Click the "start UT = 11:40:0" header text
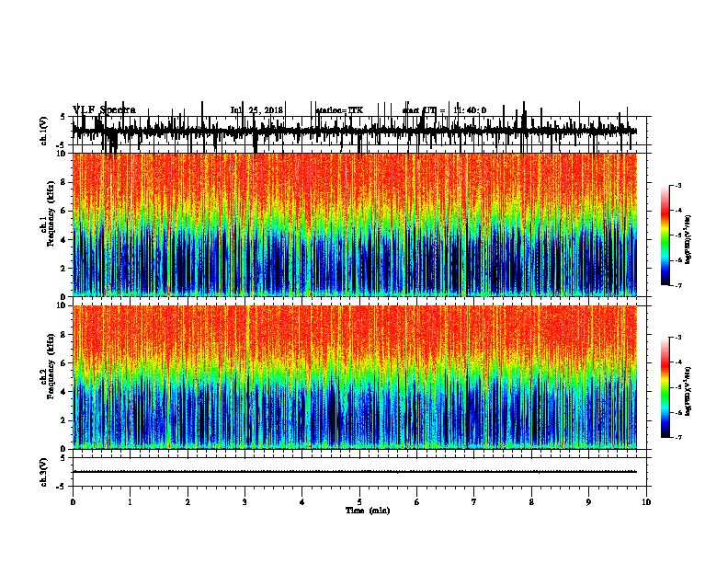Viewport: 728px width, 563px height. point(444,110)
